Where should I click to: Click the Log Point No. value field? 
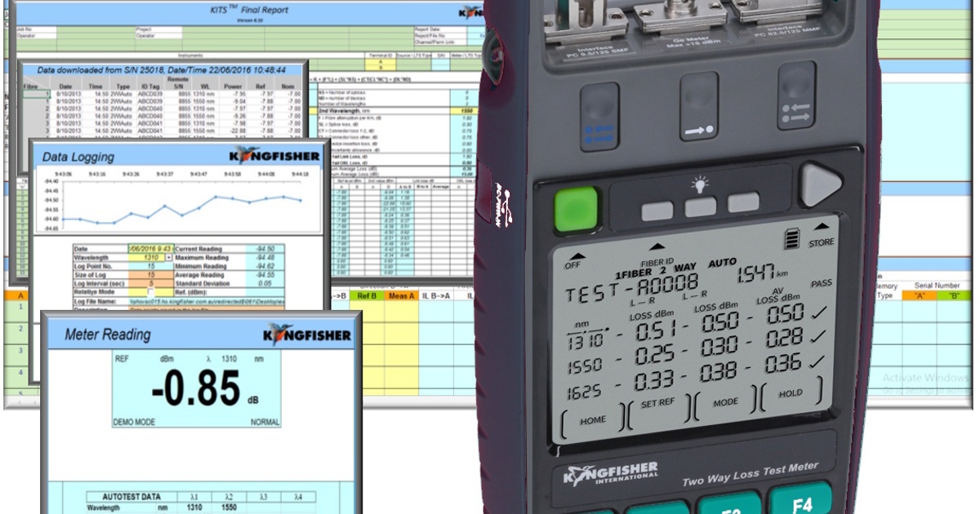point(150,266)
